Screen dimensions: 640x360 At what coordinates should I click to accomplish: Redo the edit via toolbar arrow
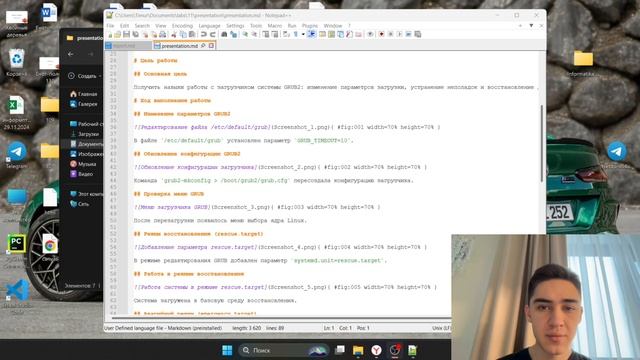pyautogui.click(x=213, y=34)
